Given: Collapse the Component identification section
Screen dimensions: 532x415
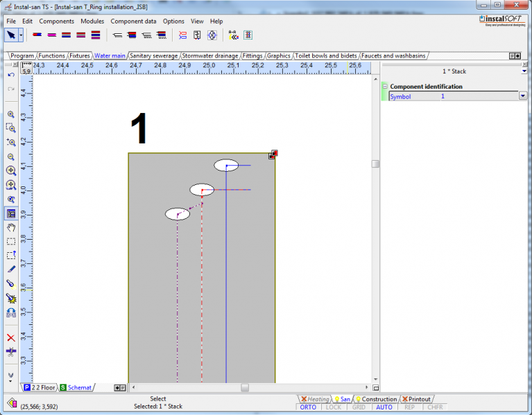Looking at the screenshot, I should coord(385,87).
